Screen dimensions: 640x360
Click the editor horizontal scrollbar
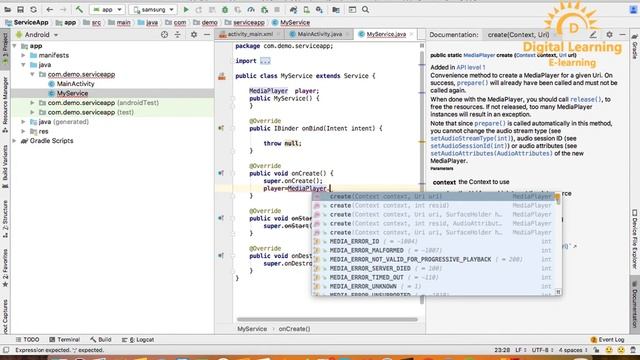pyautogui.click(x=327, y=320)
